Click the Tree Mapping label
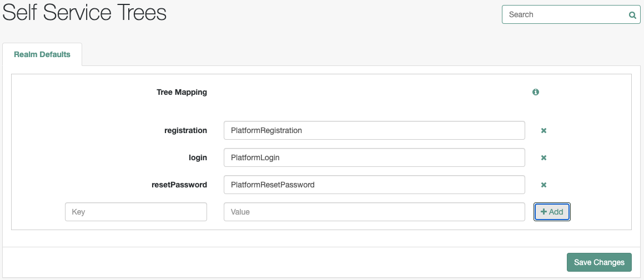644x280 pixels. (182, 92)
